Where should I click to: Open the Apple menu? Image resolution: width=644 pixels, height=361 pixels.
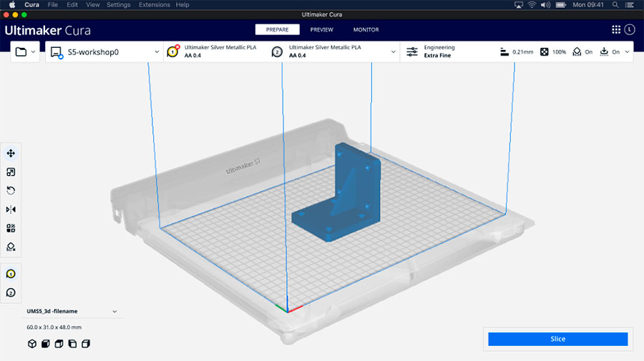(x=12, y=5)
